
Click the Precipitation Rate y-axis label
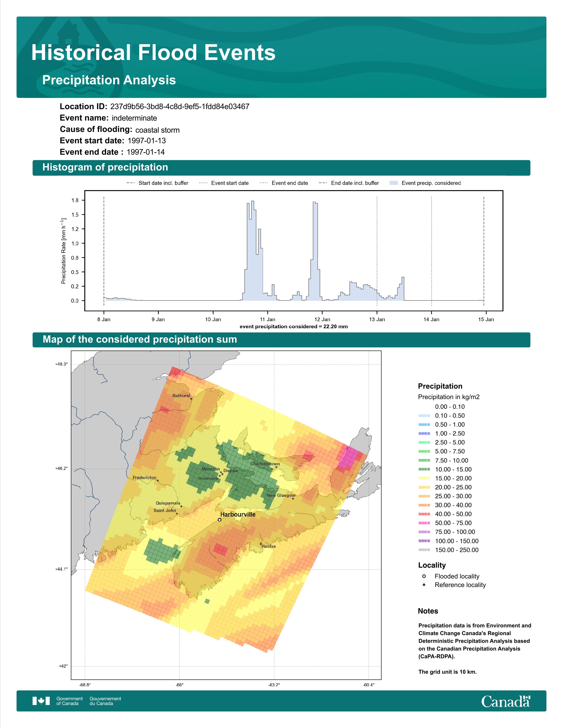click(63, 251)
